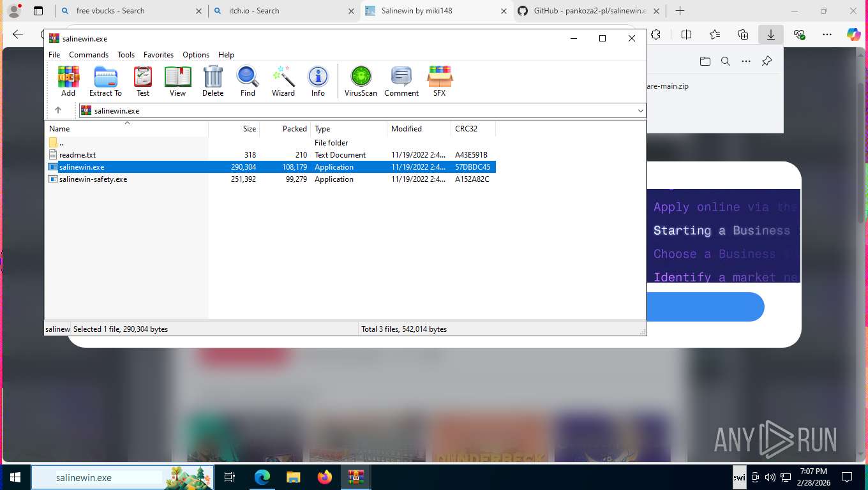Image resolution: width=868 pixels, height=490 pixels.
Task: Sort by the Packed column header
Action: click(x=285, y=129)
